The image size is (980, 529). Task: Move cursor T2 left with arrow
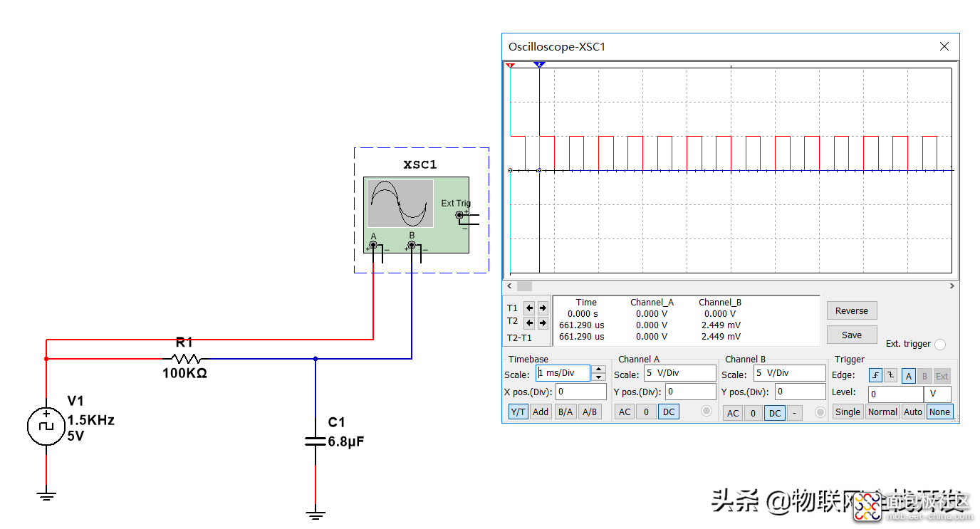tap(529, 322)
